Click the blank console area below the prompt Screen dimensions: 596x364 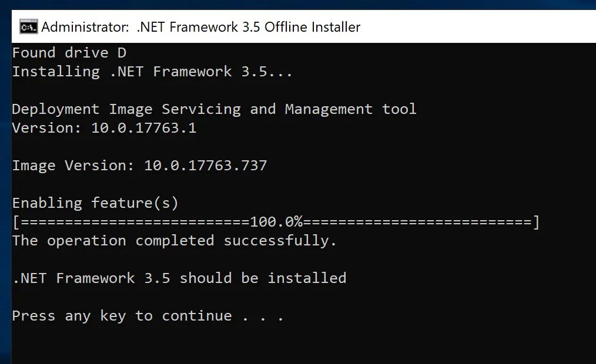pos(294,346)
